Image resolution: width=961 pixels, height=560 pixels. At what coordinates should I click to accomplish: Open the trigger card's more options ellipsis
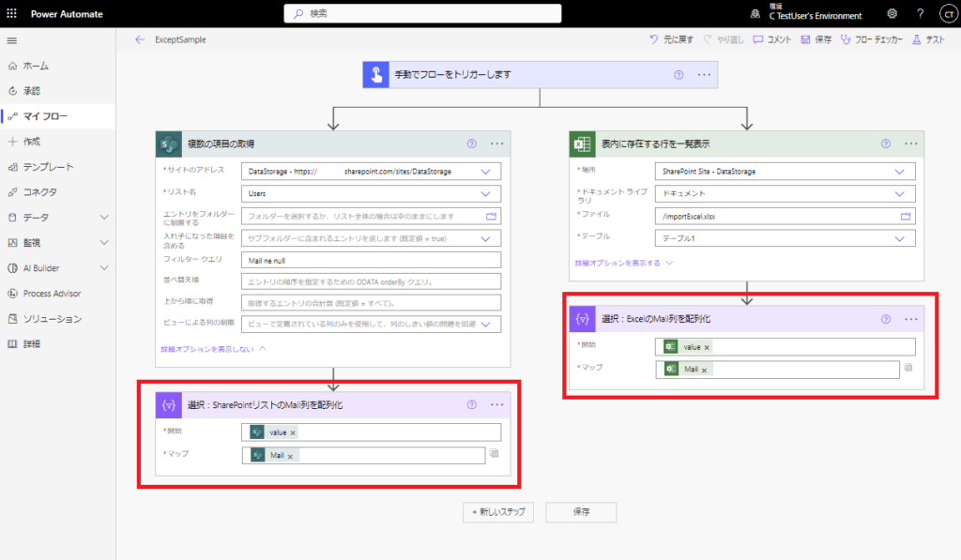click(x=704, y=75)
